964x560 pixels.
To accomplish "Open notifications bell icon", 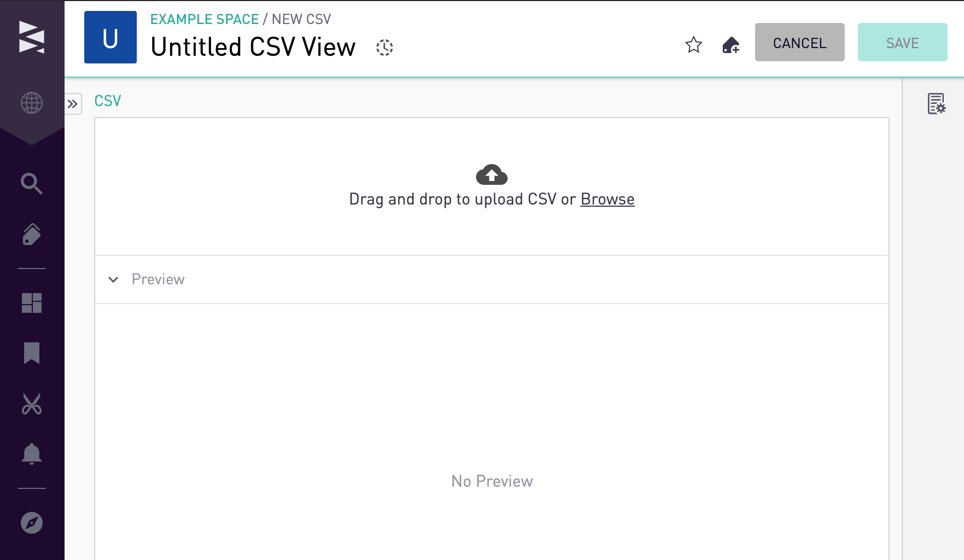I will [32, 454].
